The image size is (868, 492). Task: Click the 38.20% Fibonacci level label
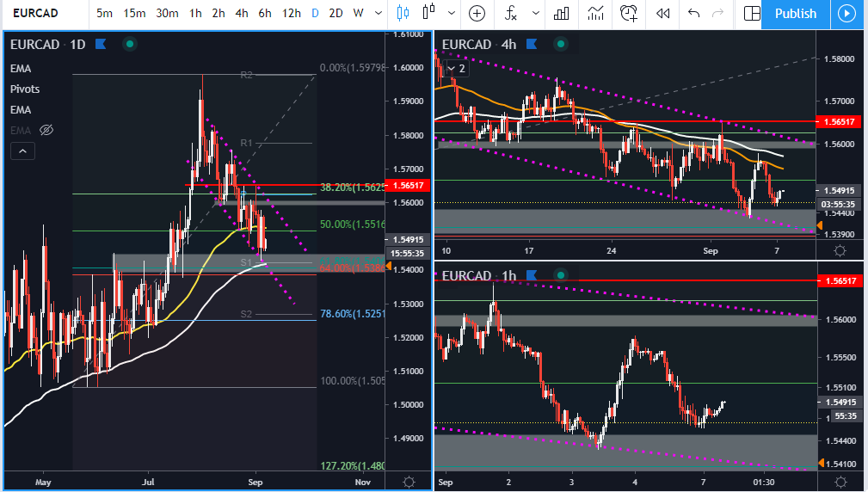(352, 188)
